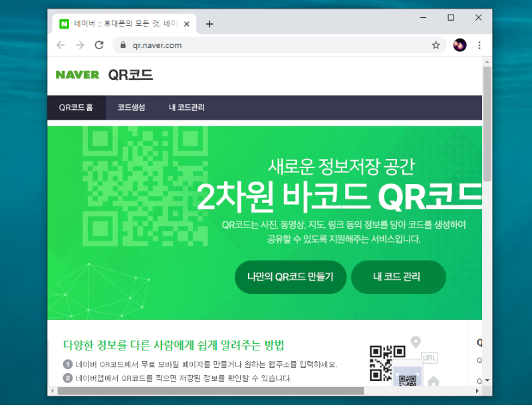
Task: Go to the 내 코드관리 menu tab
Action: 187,108
